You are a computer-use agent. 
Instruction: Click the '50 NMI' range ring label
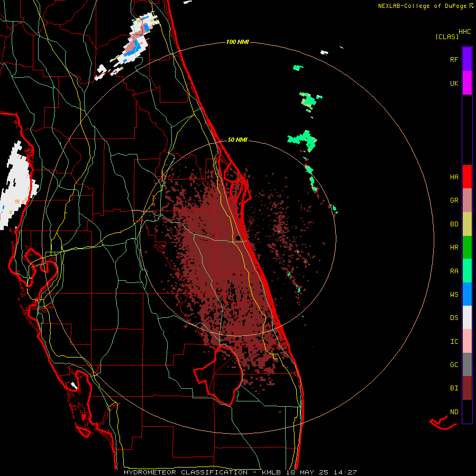coord(237,140)
